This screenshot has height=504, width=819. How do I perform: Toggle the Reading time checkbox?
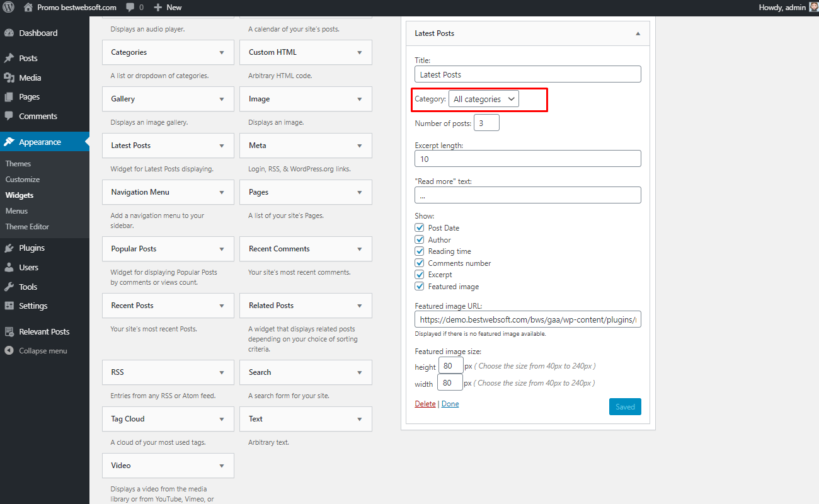pyautogui.click(x=420, y=251)
